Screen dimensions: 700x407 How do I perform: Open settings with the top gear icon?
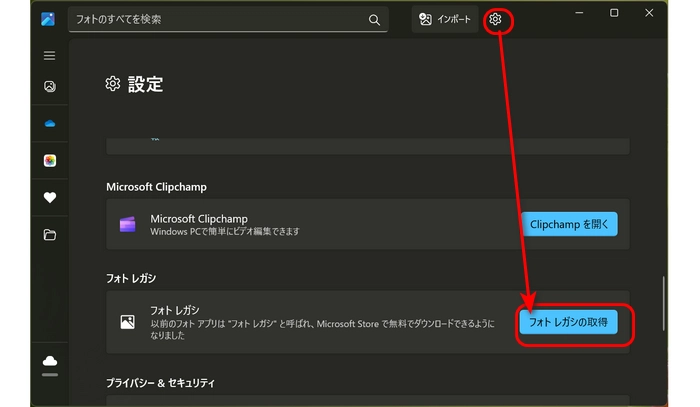[x=495, y=19]
